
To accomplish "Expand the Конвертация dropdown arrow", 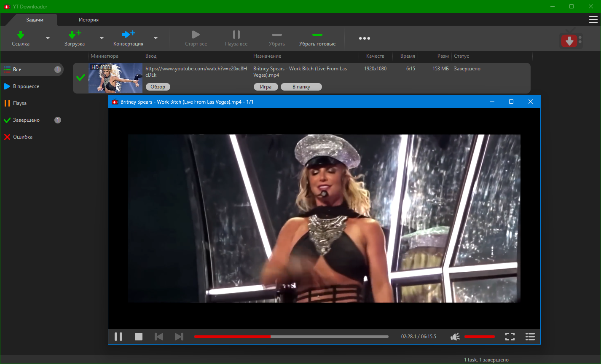I will click(156, 38).
